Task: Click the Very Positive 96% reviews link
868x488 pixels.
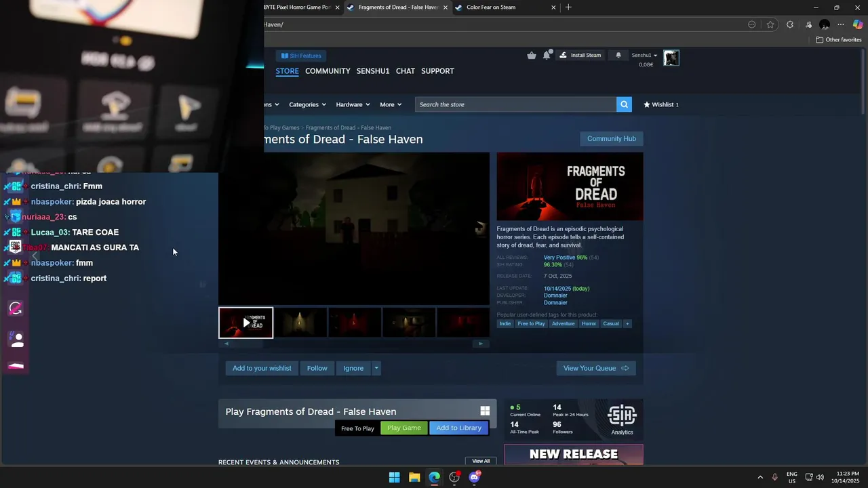Action: click(566, 258)
